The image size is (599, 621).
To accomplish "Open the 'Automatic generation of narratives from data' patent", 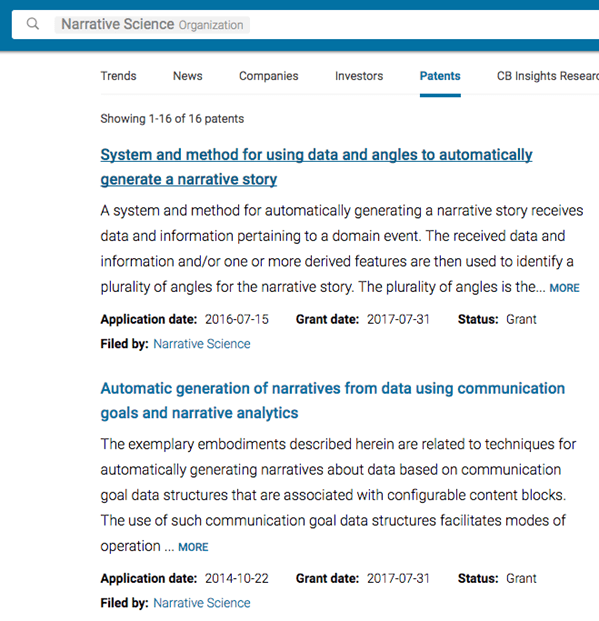I will tap(332, 389).
